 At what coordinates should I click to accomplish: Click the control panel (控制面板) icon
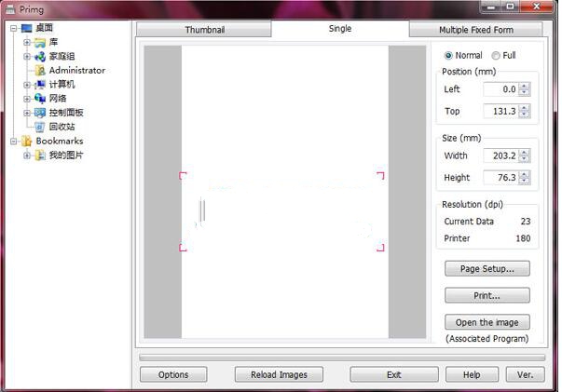pyautogui.click(x=40, y=113)
